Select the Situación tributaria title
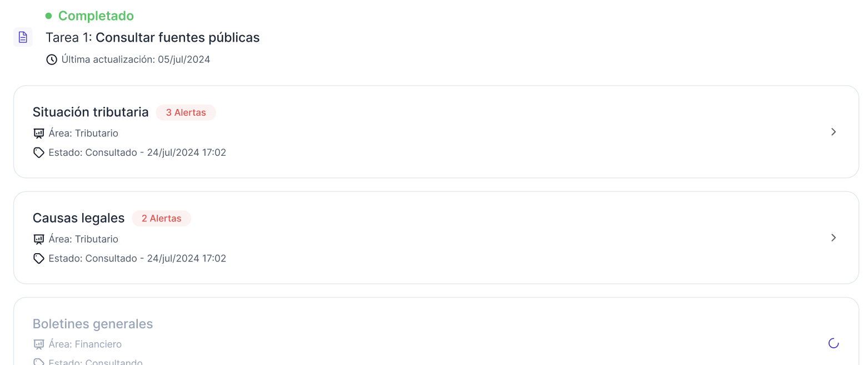The width and height of the screenshot is (868, 365). point(91,112)
